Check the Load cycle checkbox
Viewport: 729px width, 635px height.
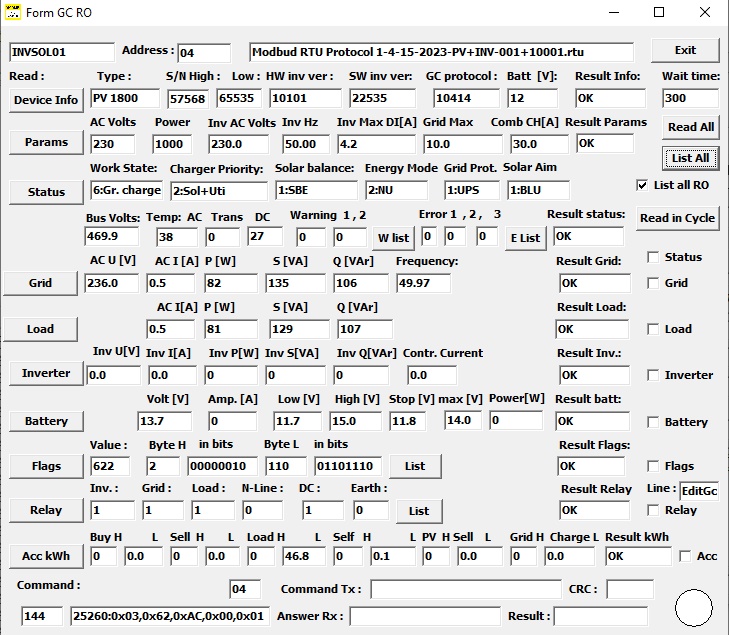point(653,329)
